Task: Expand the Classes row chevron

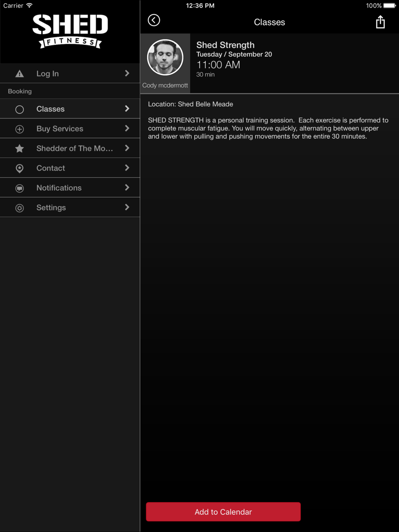Action: click(x=127, y=109)
